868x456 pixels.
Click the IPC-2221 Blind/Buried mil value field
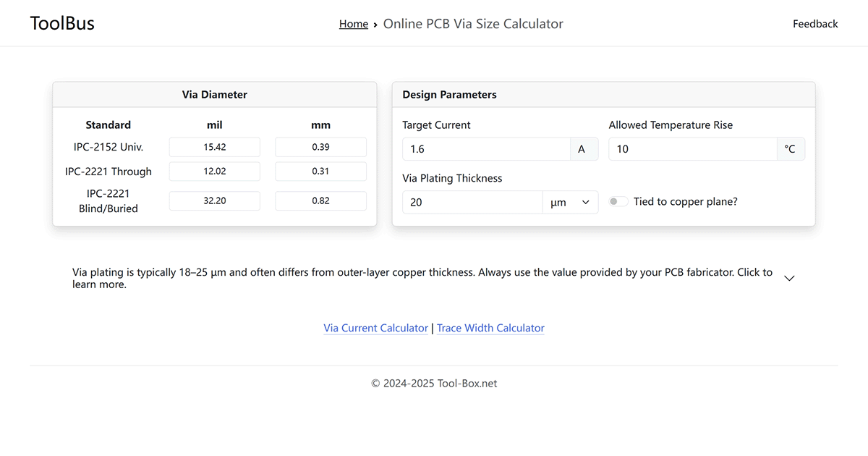[x=214, y=200]
